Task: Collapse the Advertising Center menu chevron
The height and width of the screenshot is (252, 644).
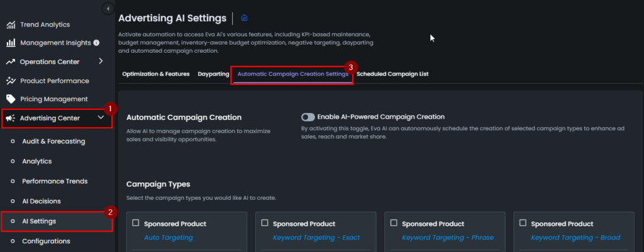Action: click(101, 118)
